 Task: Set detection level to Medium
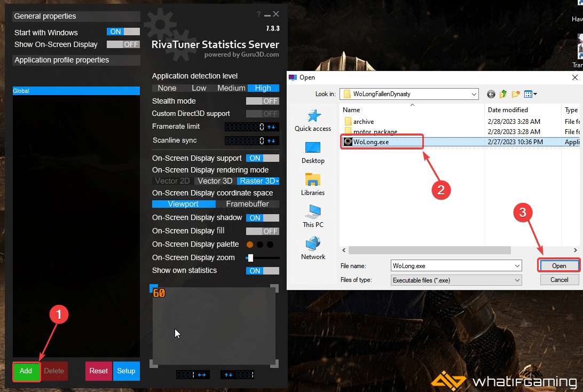231,88
